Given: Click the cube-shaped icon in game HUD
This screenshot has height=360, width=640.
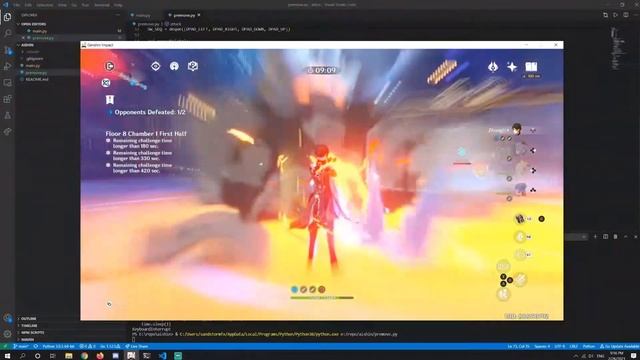Looking at the screenshot, I should (193, 66).
